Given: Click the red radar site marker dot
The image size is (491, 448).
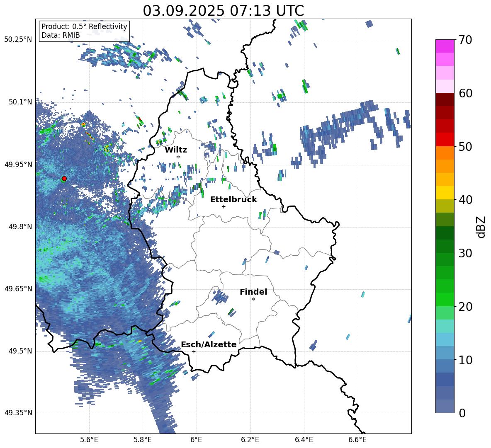Looking at the screenshot, I should point(64,178).
